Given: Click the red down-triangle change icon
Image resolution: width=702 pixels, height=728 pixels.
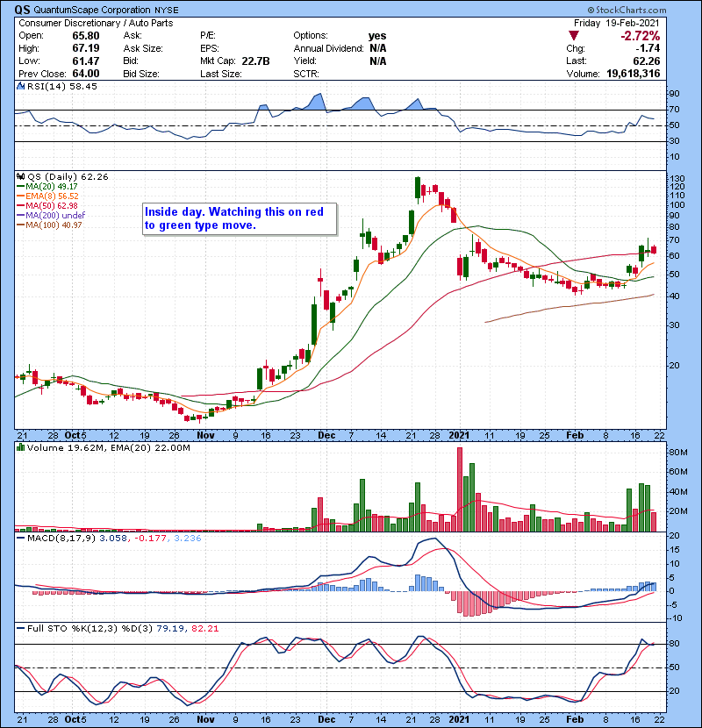Looking at the screenshot, I should point(574,36).
